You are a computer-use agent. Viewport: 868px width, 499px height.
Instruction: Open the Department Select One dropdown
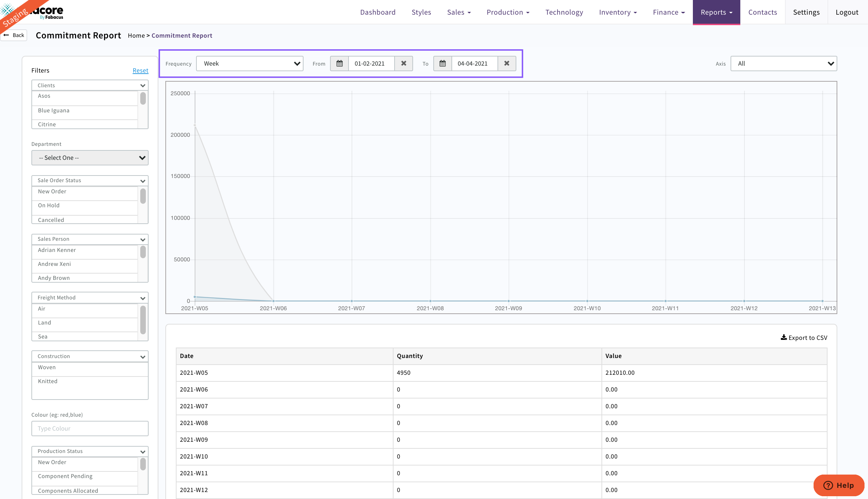pyautogui.click(x=90, y=158)
